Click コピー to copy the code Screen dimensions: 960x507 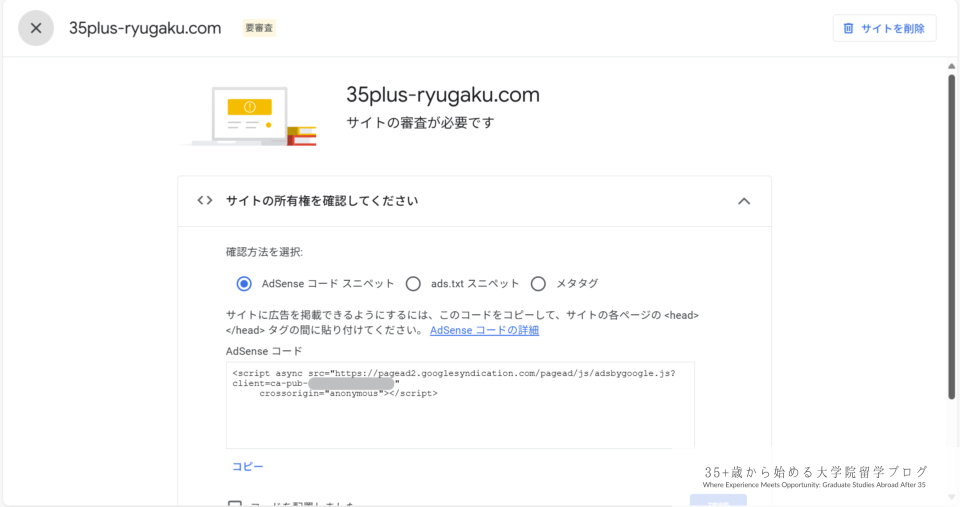(248, 466)
